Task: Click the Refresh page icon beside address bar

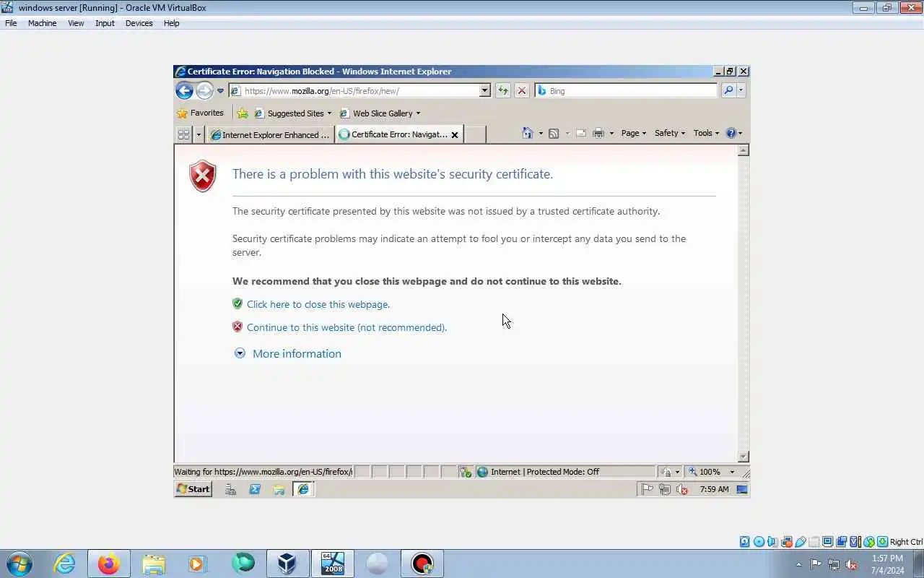Action: (502, 90)
